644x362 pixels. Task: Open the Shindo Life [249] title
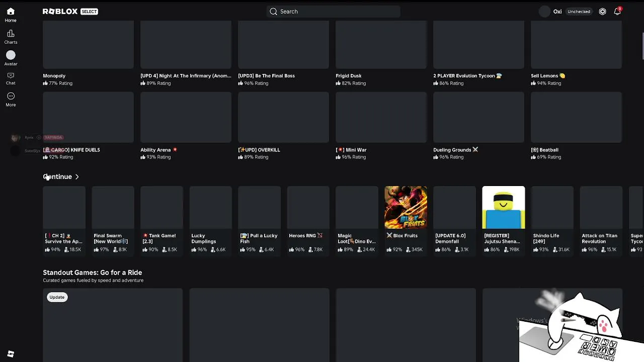point(546,238)
